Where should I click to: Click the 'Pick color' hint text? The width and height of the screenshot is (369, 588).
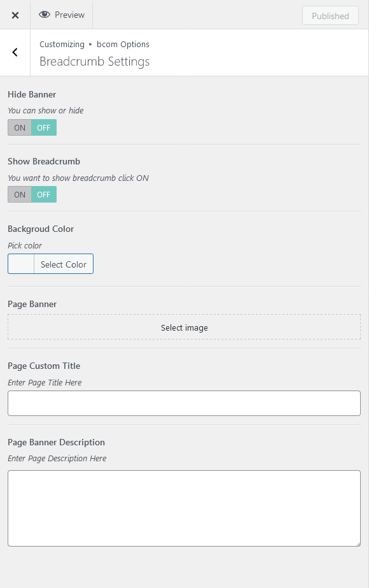pyautogui.click(x=25, y=246)
